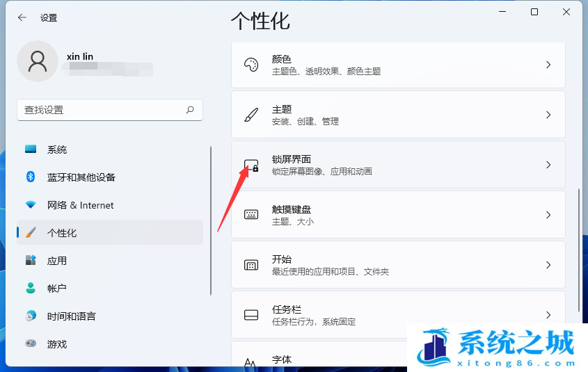Click the 开始 start menu icon
The height and width of the screenshot is (372, 588).
(251, 265)
